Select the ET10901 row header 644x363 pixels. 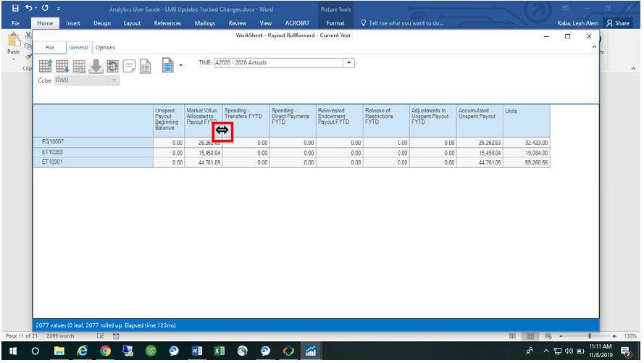point(93,162)
